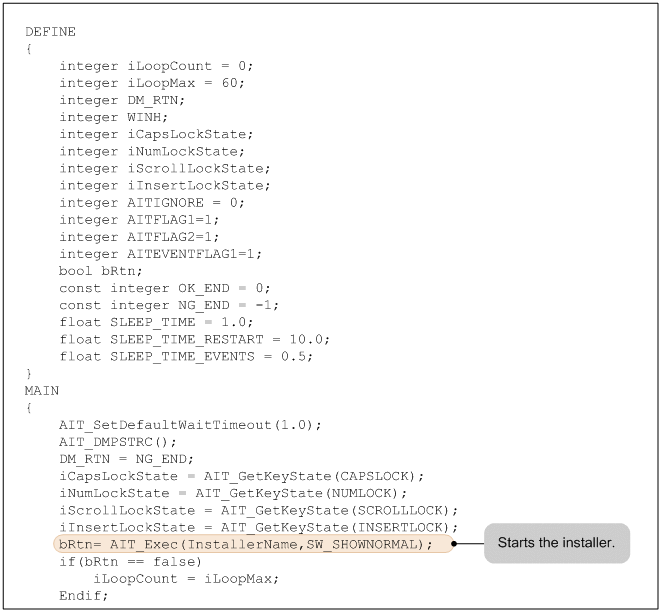Click the AIT_GetKeyState(NUMLOCK) line
The height and width of the screenshot is (612, 661).
[x=234, y=493]
